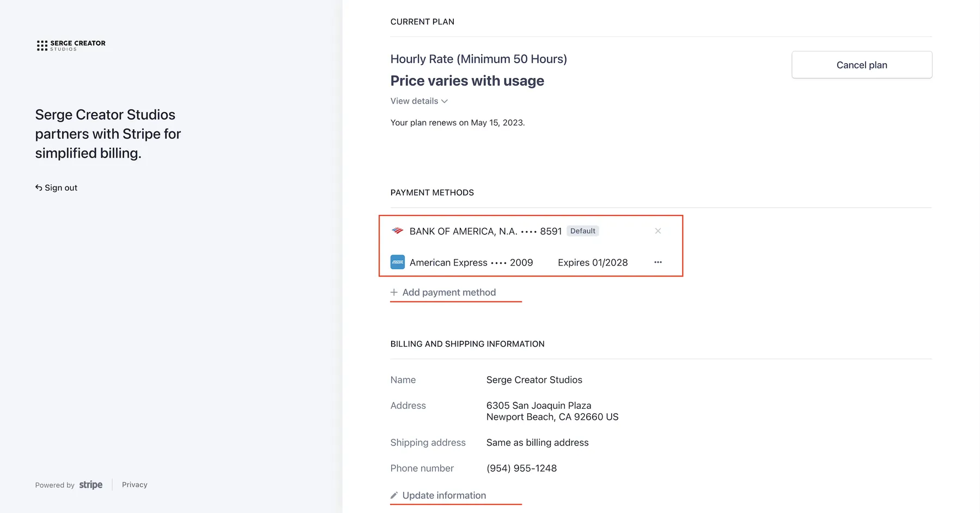Click the Default badge on Bank of America
Screen dimensions: 980x513
point(582,231)
